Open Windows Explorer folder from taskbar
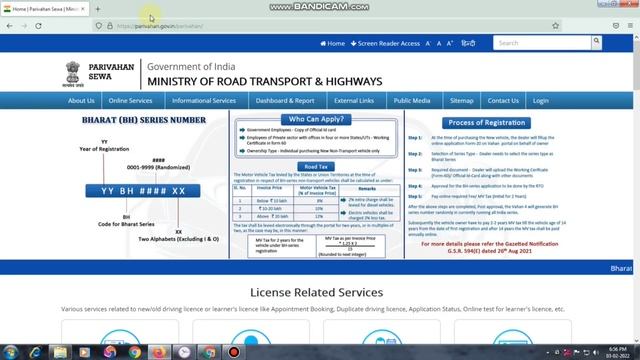This screenshot has width=640, height=360. tap(60, 352)
